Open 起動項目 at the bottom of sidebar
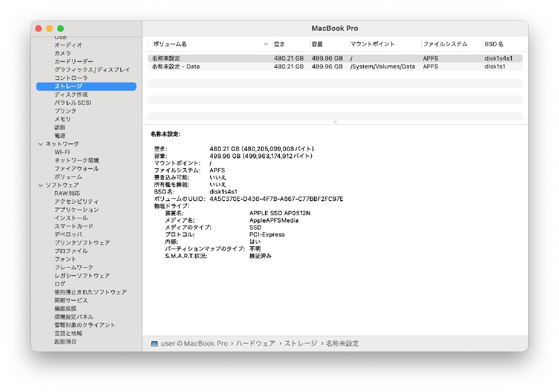Screen dimensions: 559x392 pos(66,341)
